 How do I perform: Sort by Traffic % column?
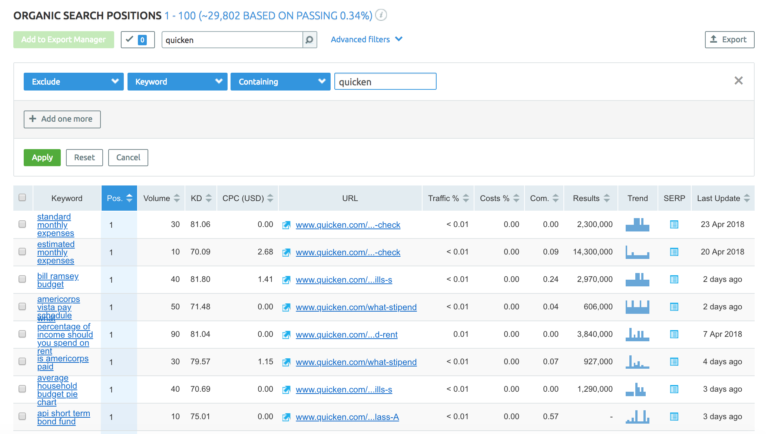448,198
